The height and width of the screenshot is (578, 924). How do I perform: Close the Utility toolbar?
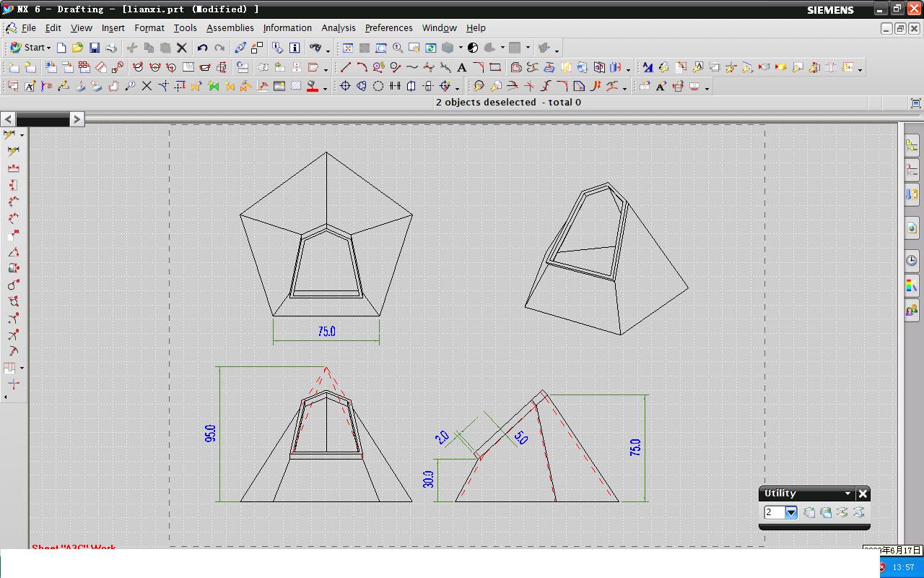tap(863, 493)
